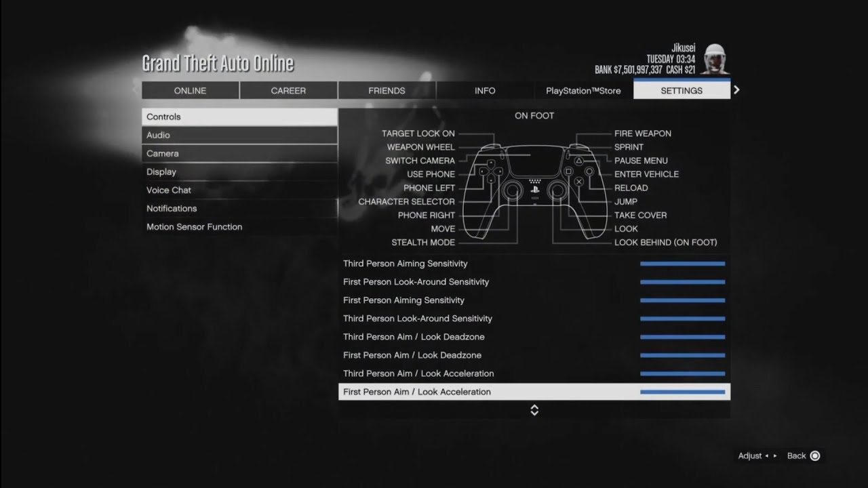
Task: Click the right arrow next to SETTINGS tab
Action: click(736, 89)
